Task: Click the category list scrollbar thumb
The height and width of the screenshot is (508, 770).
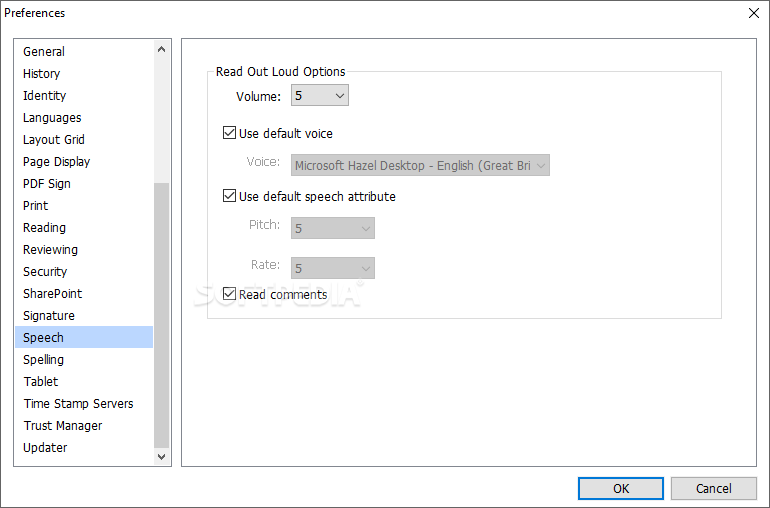Action: click(x=161, y=315)
